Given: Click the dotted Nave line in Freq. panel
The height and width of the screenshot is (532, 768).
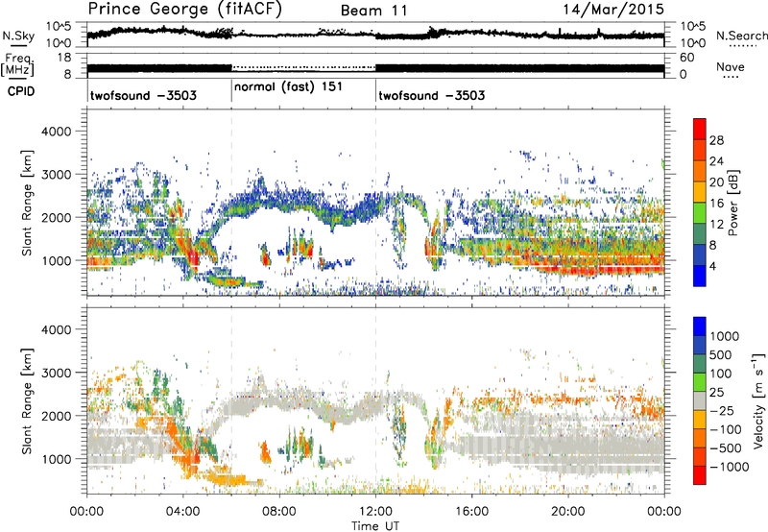Looking at the screenshot, I should 303,66.
